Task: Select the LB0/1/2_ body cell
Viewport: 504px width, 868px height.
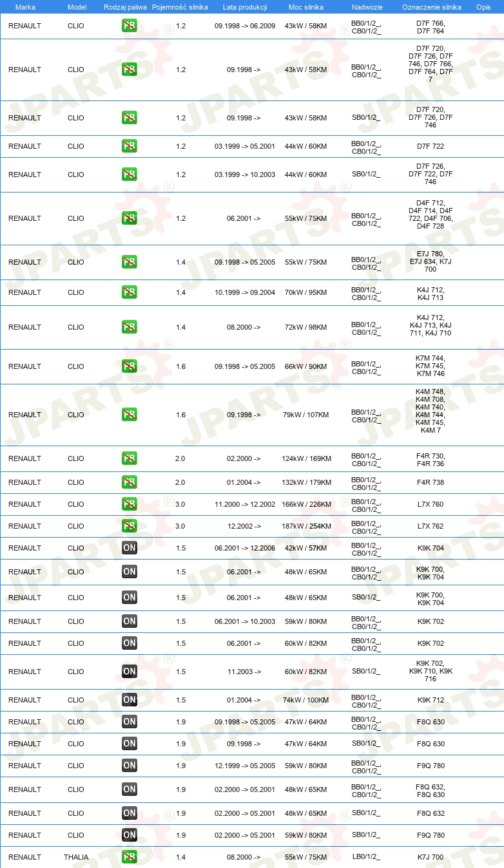Action: tap(366, 857)
